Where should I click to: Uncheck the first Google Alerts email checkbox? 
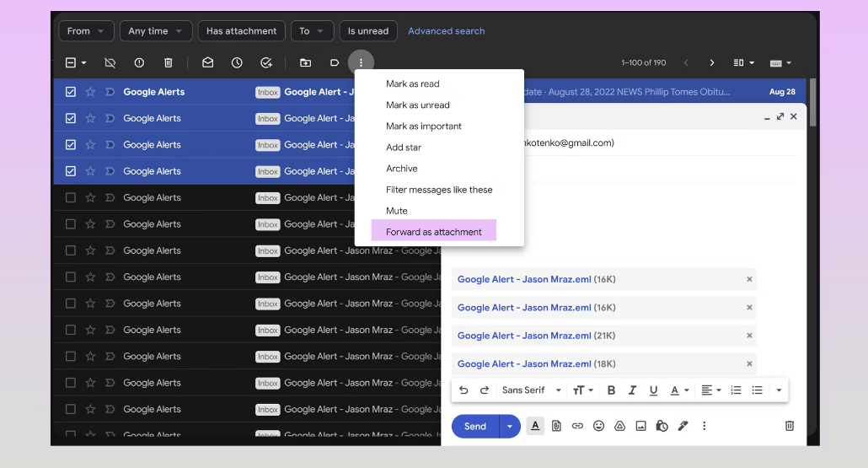pos(71,92)
